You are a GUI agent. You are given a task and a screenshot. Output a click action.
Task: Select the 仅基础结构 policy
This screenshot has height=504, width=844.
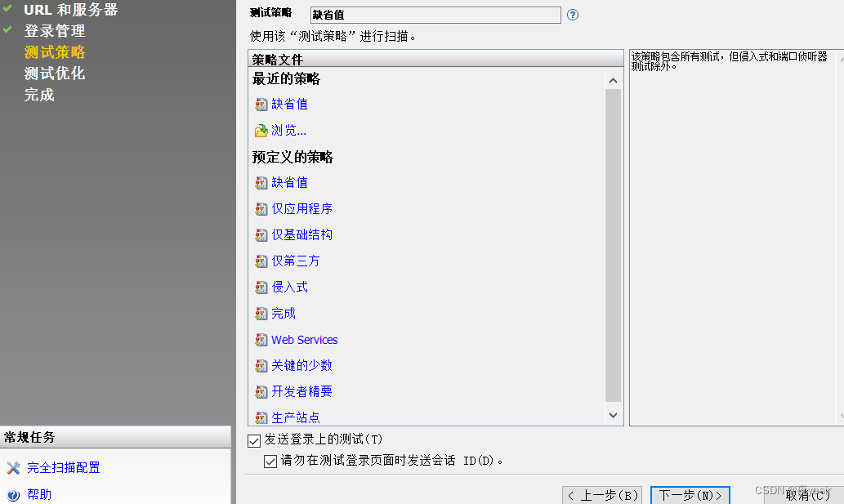[302, 235]
